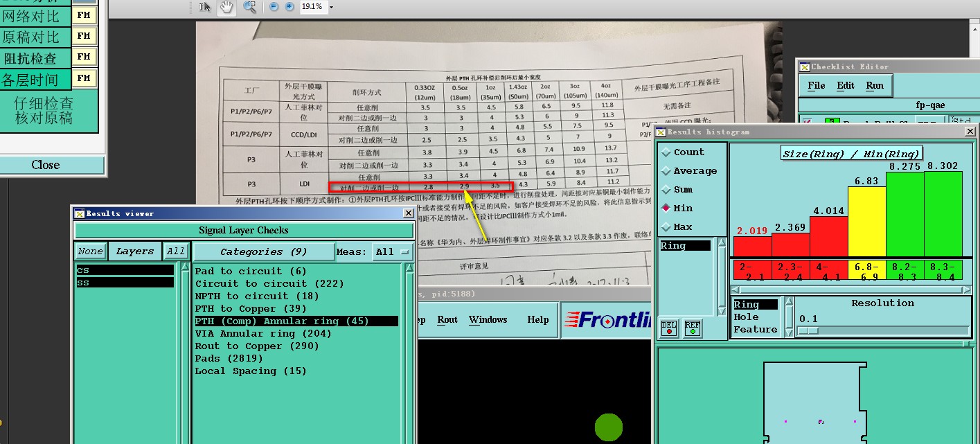Open Results viewer window menu icon
This screenshot has width=980, height=444.
(79, 214)
